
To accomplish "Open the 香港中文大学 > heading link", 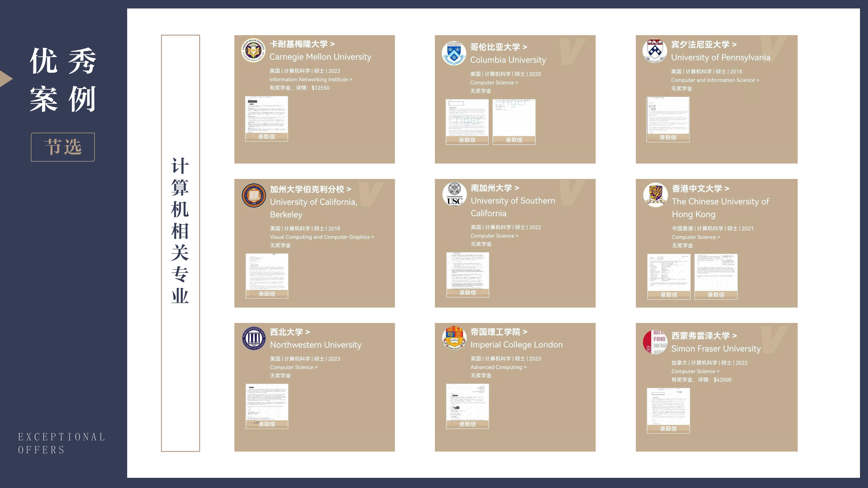I will tap(700, 189).
